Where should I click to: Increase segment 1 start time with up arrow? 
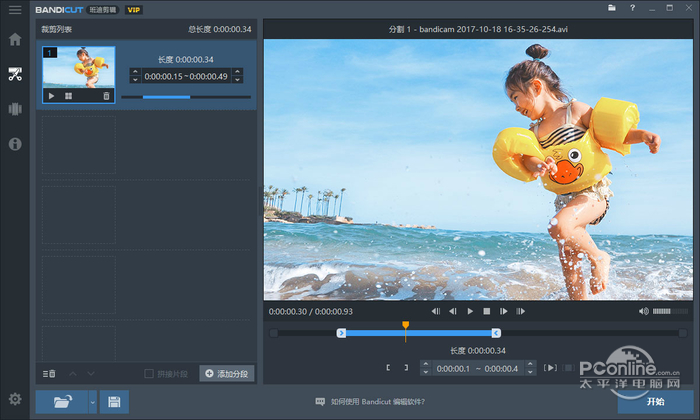135,72
